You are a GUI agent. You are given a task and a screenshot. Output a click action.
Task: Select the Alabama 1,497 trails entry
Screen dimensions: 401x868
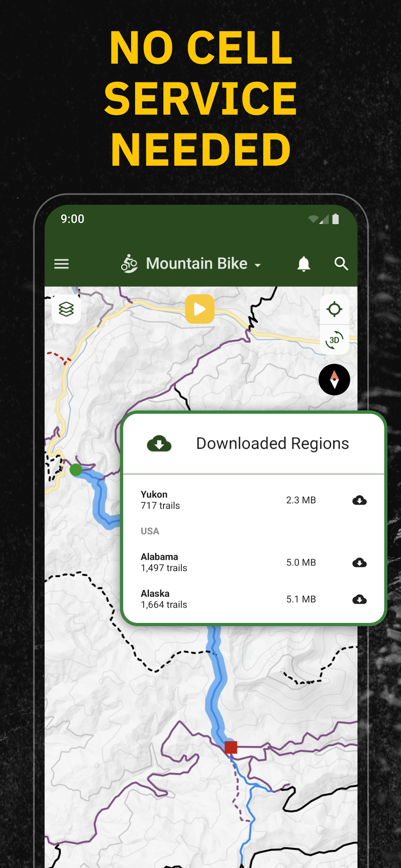pos(164,563)
